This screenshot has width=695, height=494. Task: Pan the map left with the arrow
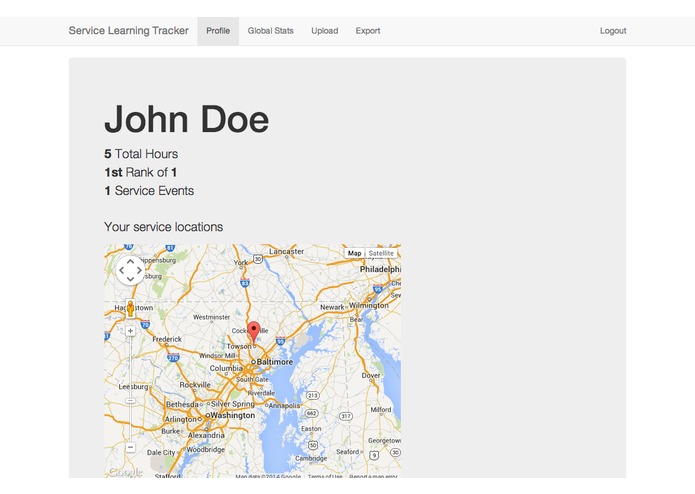click(121, 270)
